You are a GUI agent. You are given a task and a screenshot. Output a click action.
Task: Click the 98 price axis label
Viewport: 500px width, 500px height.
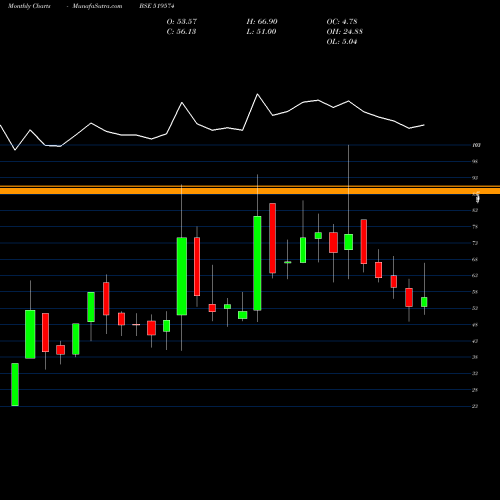[x=475, y=161]
